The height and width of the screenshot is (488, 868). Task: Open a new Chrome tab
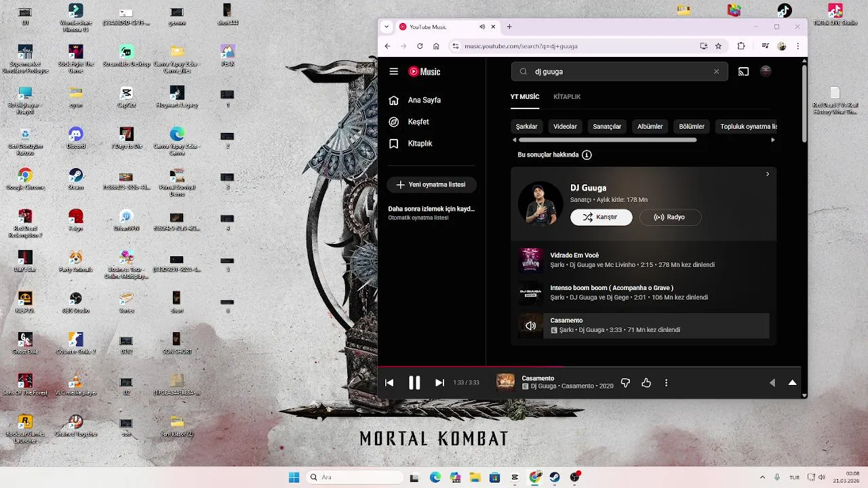tap(509, 27)
